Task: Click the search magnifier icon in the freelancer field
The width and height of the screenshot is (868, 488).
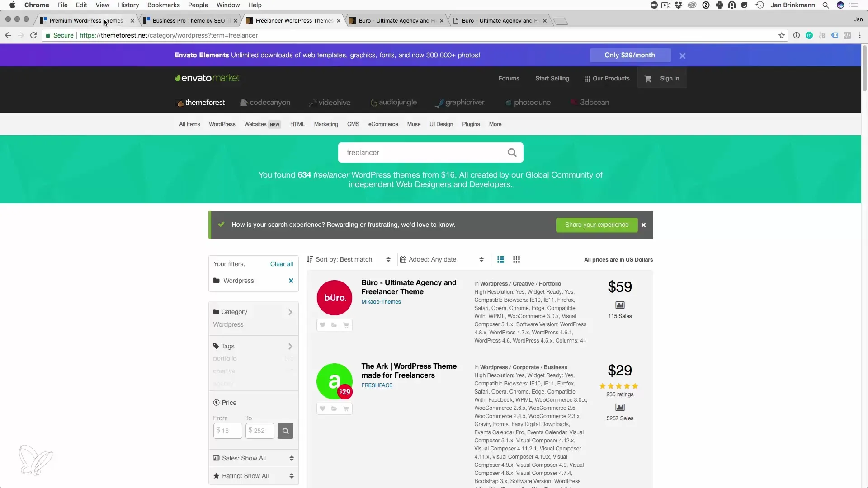Action: [512, 153]
